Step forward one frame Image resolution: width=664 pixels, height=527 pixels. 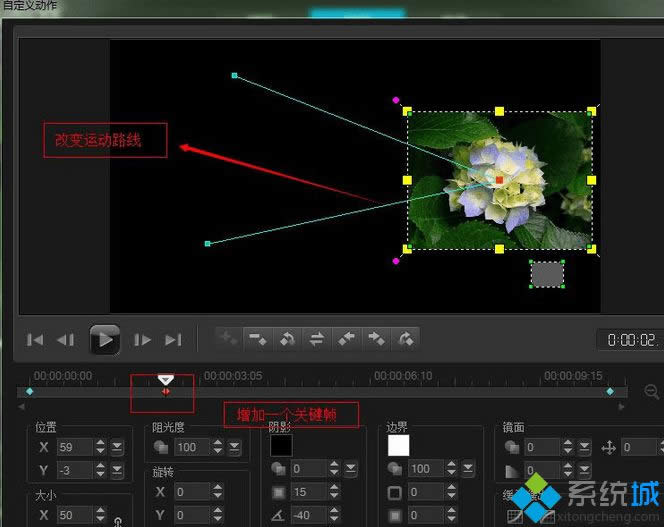[143, 340]
